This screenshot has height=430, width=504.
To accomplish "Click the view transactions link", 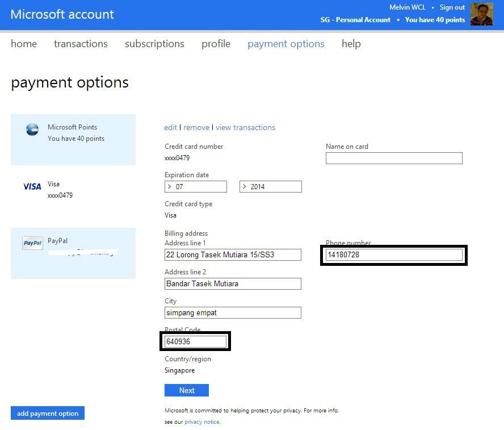I will pos(245,127).
